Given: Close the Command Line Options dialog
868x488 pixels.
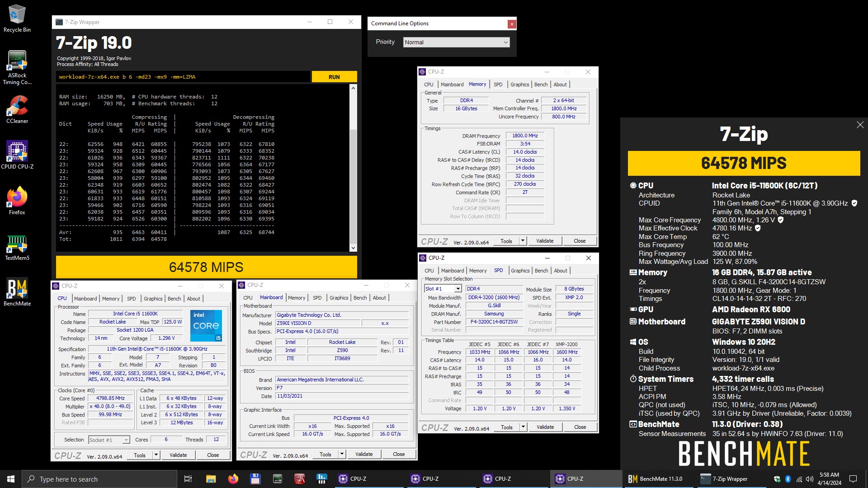Looking at the screenshot, I should pyautogui.click(x=512, y=24).
